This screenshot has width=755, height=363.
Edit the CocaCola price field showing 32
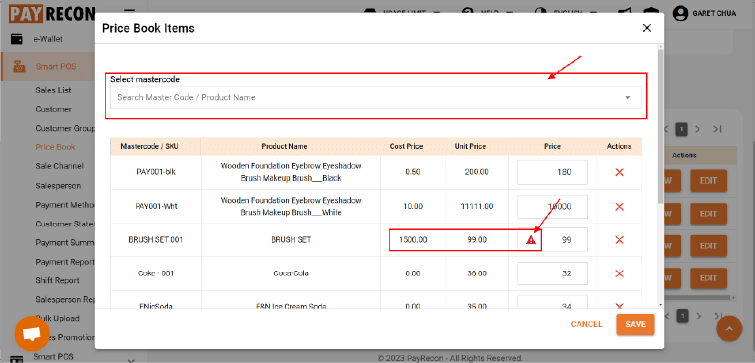click(x=552, y=273)
